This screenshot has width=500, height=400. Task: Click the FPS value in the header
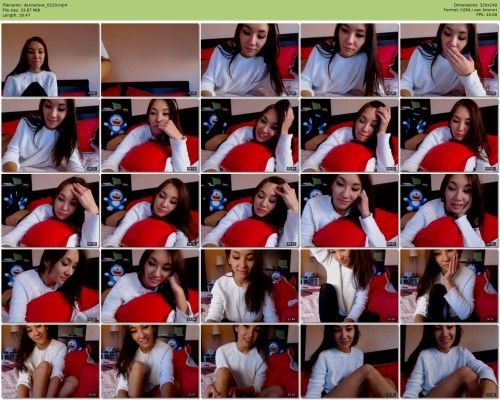[x=487, y=15]
